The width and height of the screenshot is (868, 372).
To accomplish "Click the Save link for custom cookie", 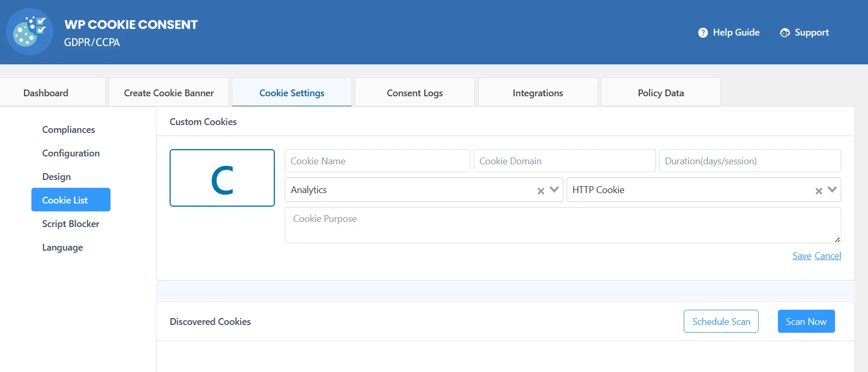I will pyautogui.click(x=802, y=255).
